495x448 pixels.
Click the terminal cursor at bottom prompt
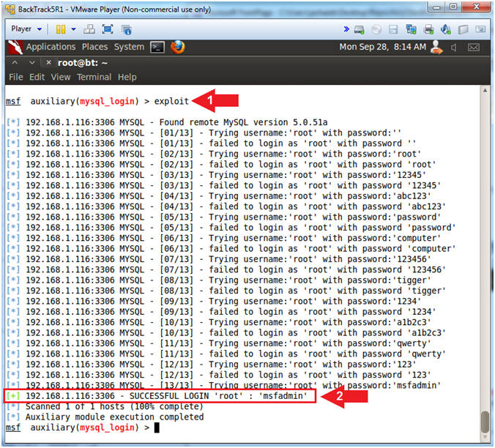point(157,428)
